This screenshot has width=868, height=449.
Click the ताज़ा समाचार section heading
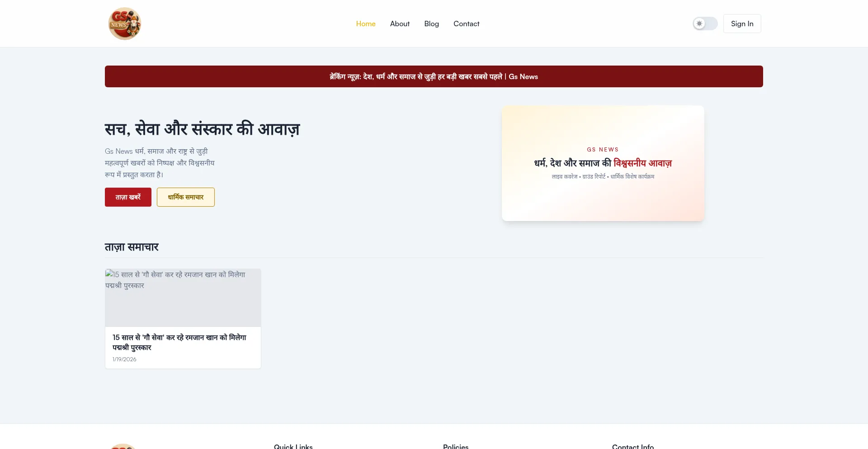(x=132, y=247)
